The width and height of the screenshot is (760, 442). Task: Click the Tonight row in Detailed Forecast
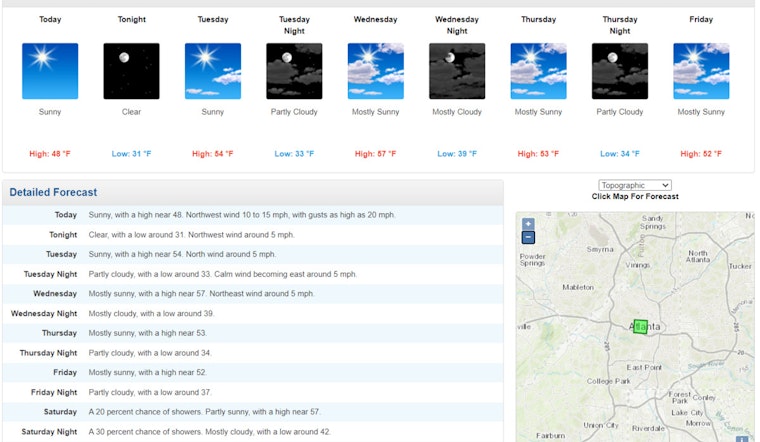[x=253, y=235]
